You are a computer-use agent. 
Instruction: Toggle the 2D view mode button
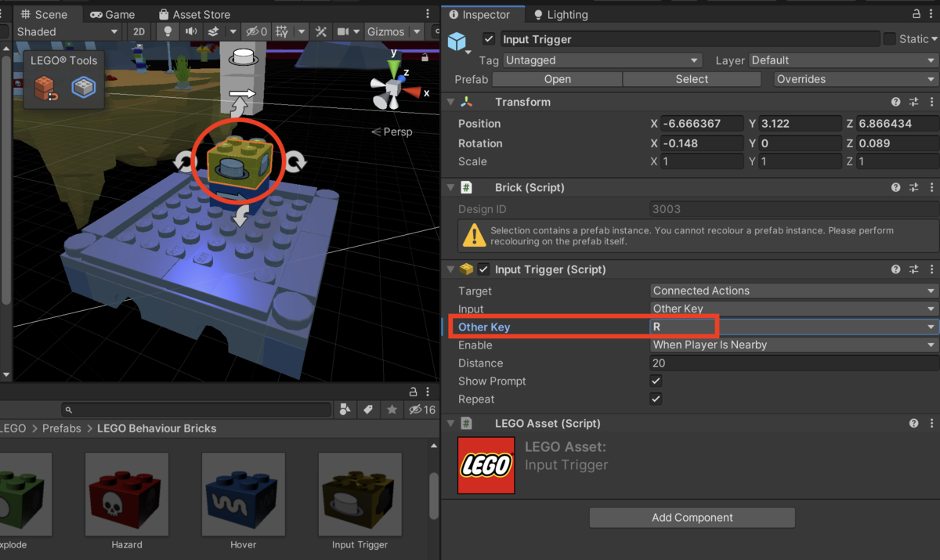click(x=139, y=32)
